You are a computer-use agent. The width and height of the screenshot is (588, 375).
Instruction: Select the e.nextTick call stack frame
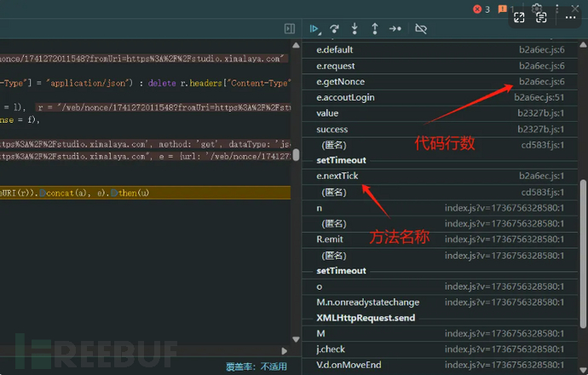point(337,176)
